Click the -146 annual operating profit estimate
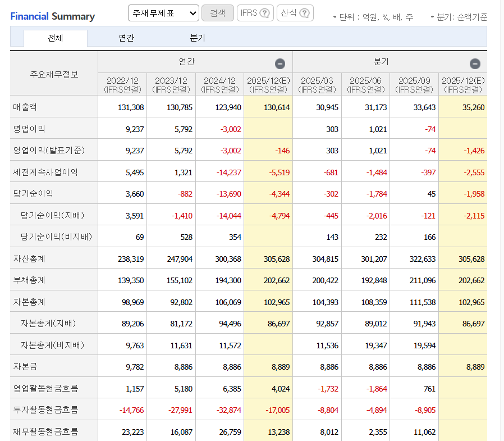504x441 pixels. (x=282, y=151)
